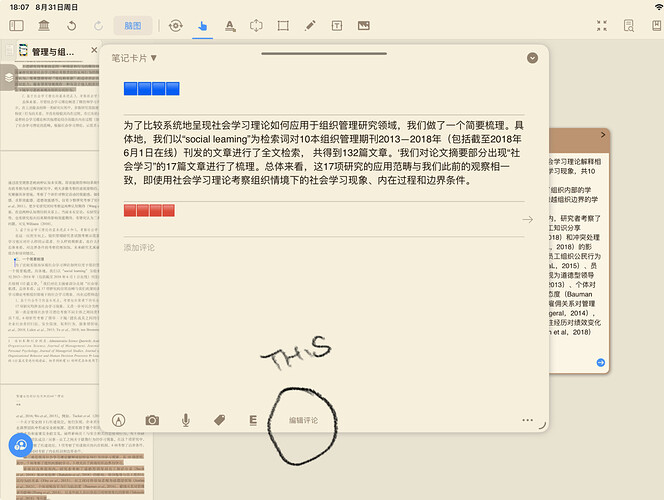Open the library home icon

tap(44, 25)
